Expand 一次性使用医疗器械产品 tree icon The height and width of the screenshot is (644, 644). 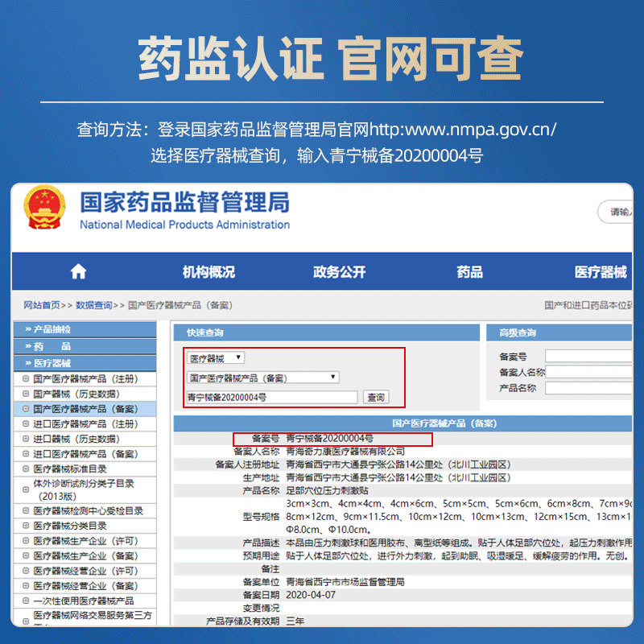tap(26, 601)
